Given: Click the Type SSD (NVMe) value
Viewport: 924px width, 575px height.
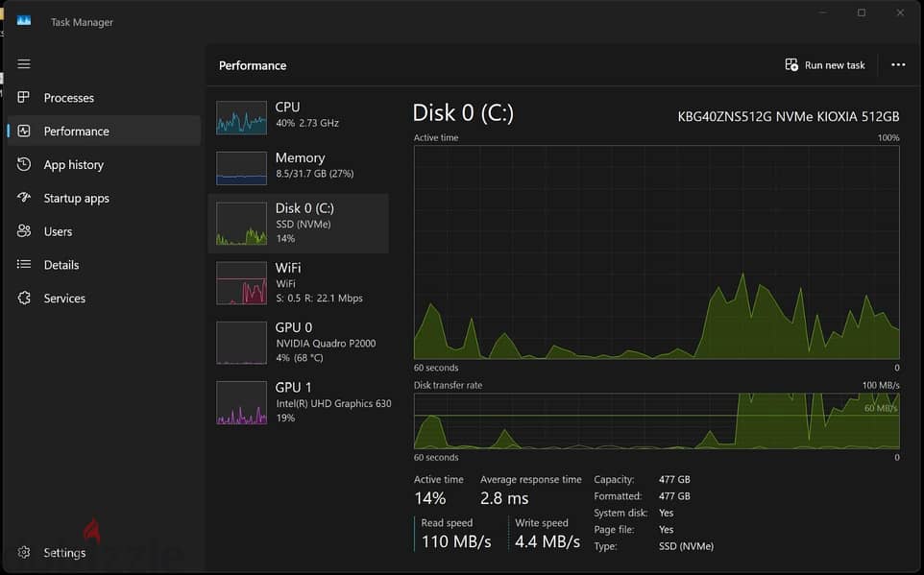Looking at the screenshot, I should tap(686, 546).
